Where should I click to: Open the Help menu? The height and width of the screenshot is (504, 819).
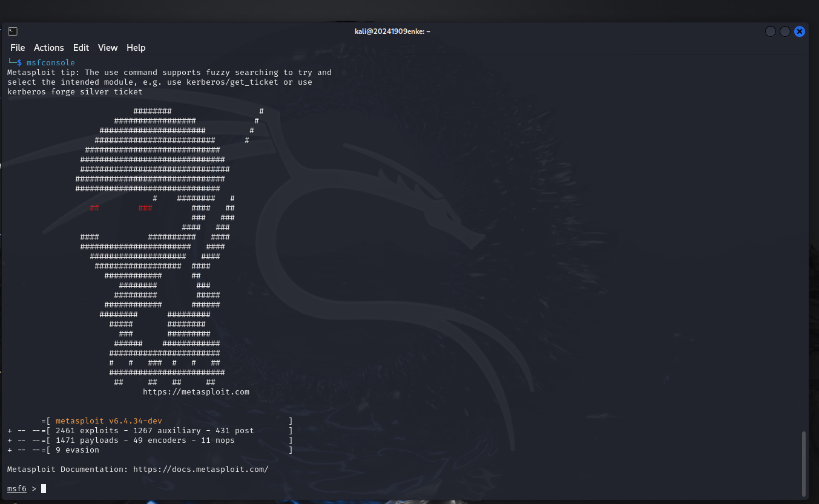coord(136,48)
